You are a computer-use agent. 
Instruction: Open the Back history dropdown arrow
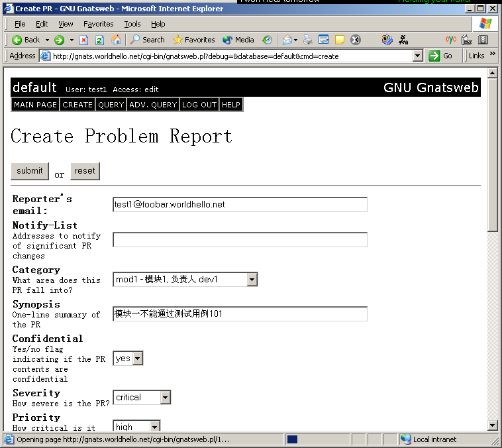[x=47, y=40]
